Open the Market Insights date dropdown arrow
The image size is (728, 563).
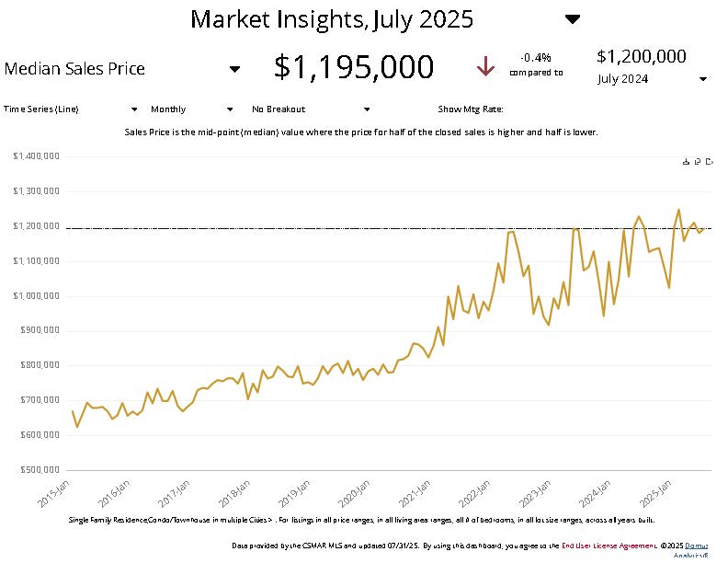(x=573, y=19)
